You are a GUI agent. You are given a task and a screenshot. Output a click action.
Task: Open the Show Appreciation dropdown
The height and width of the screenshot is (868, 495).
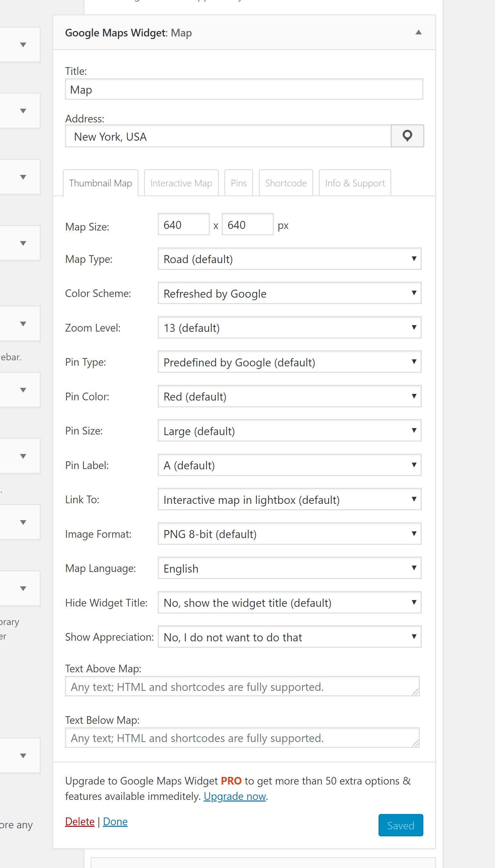[290, 637]
